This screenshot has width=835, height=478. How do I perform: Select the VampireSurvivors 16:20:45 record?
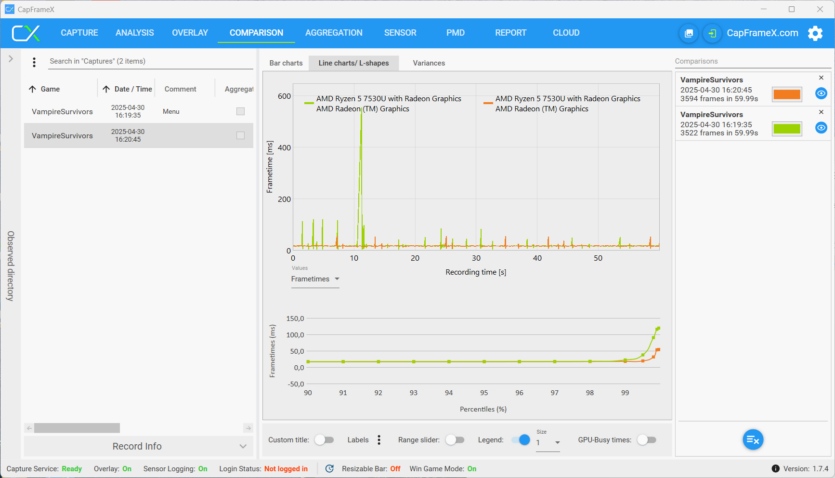click(x=138, y=135)
